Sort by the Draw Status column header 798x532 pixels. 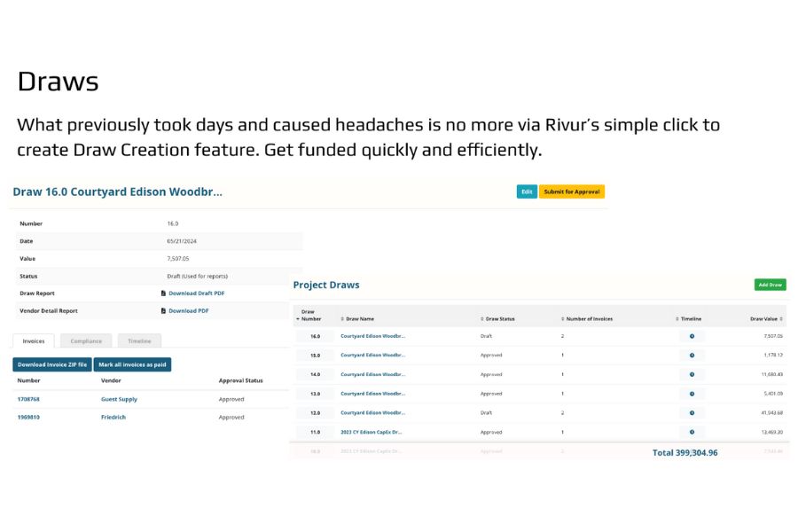[499, 319]
